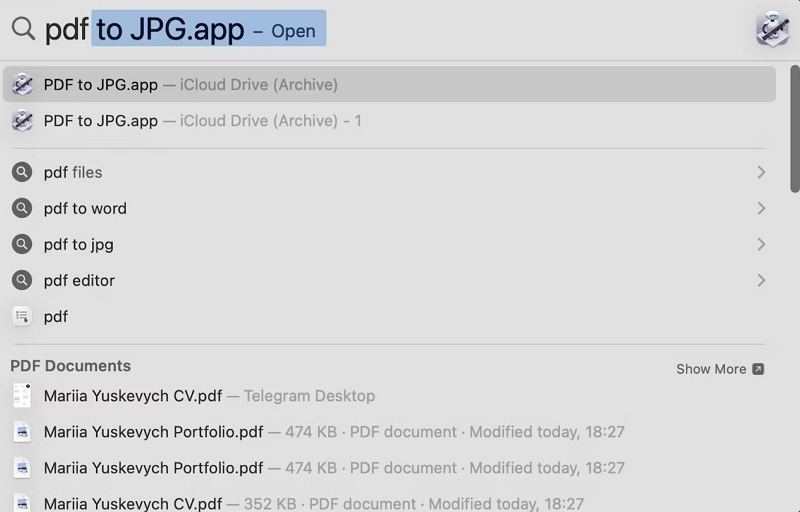The width and height of the screenshot is (800, 512).
Task: Click the search icon beside "pdf to jpg"
Action: coord(22,244)
